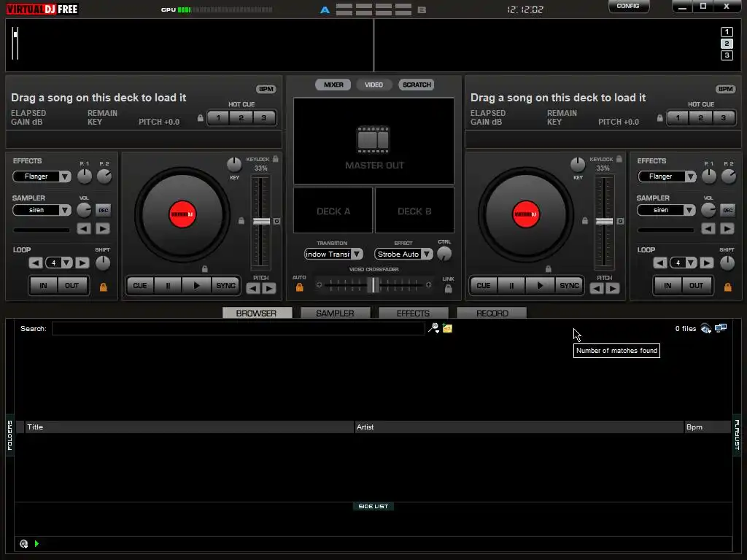Click left deck play button
This screenshot has width=747, height=560.
tap(196, 286)
